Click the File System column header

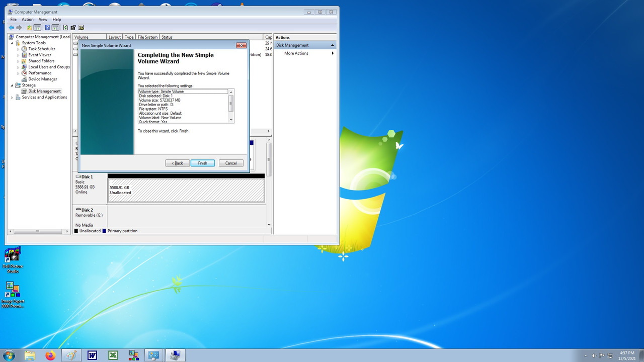pyautogui.click(x=148, y=37)
